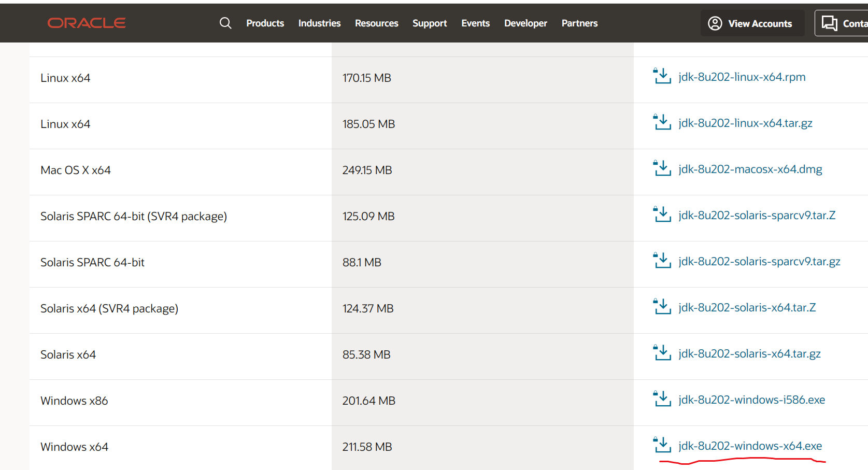
Task: Click download icon for jdk-8u202-linux-x64.rpm
Action: (x=662, y=76)
